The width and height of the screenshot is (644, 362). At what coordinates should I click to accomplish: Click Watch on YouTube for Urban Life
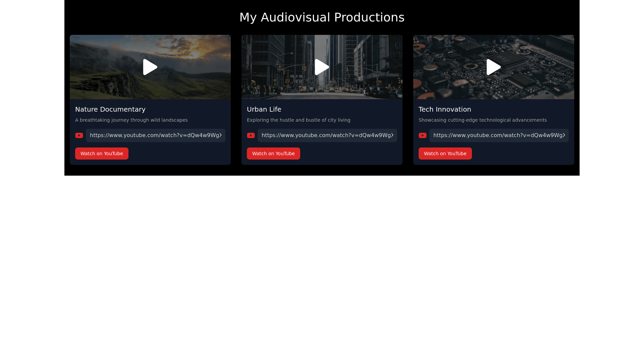click(273, 154)
